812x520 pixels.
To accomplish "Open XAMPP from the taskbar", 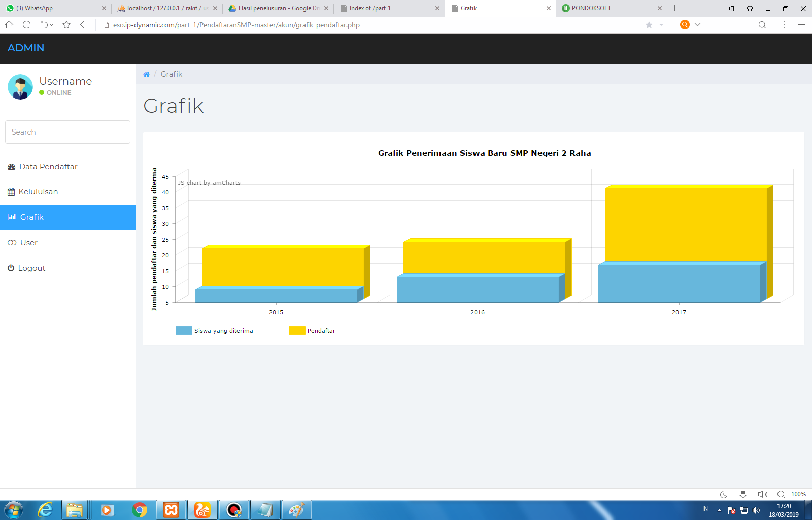I will 171,510.
